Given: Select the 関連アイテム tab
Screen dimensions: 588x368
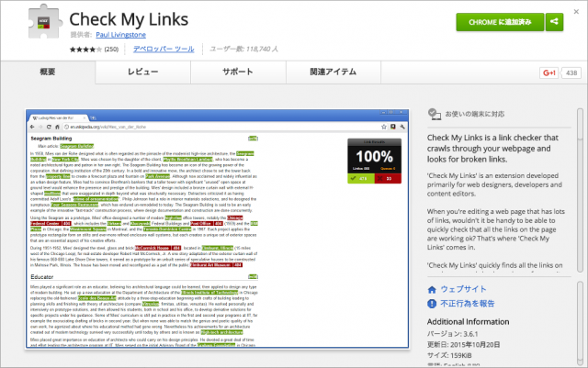Looking at the screenshot, I should pos(332,72).
